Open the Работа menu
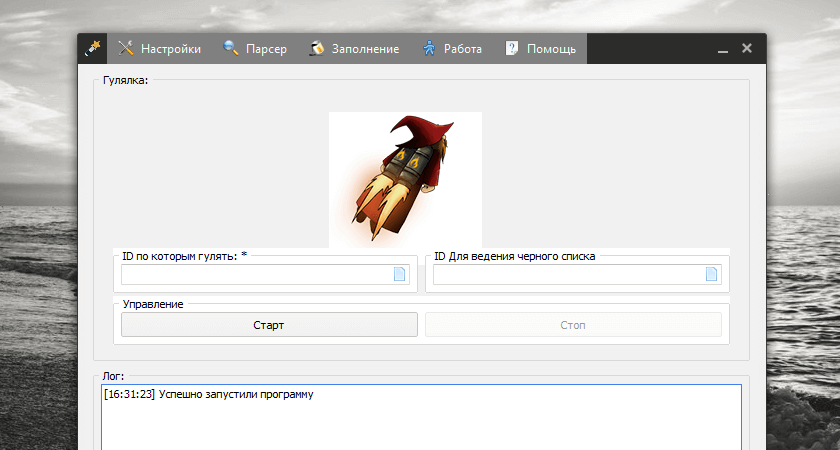Viewport: 840px width, 450px height. (452, 49)
